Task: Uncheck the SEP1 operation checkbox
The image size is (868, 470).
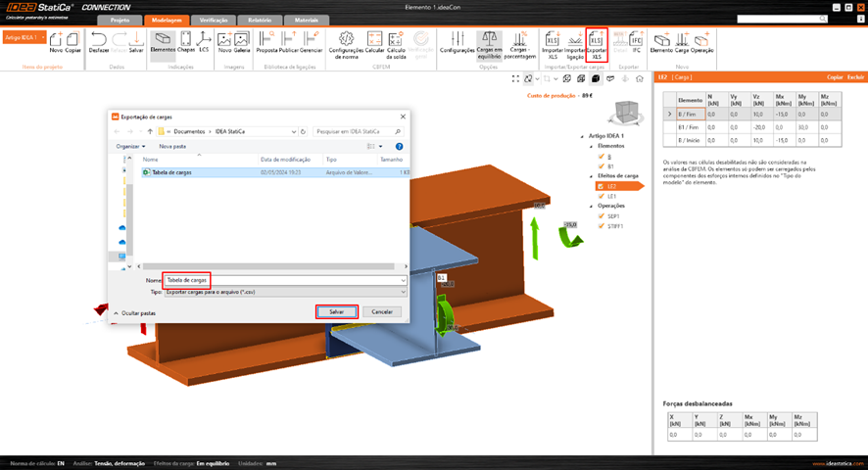Action: pyautogui.click(x=602, y=216)
